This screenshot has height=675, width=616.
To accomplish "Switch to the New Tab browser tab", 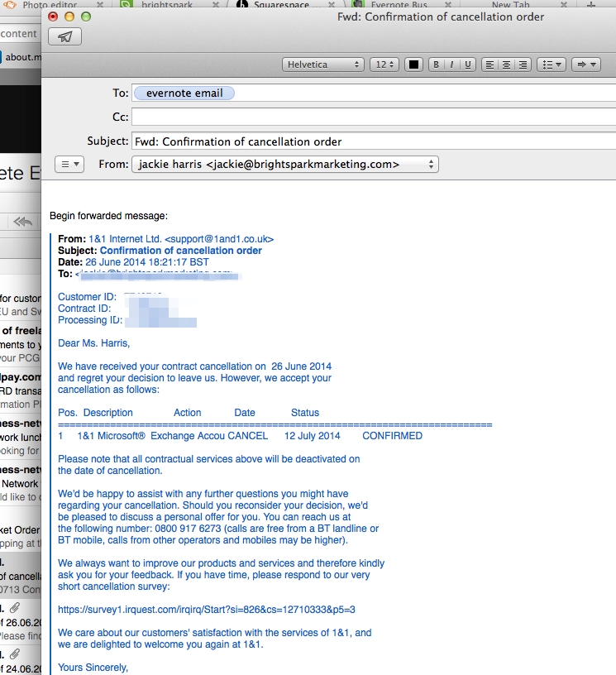I will click(511, 5).
